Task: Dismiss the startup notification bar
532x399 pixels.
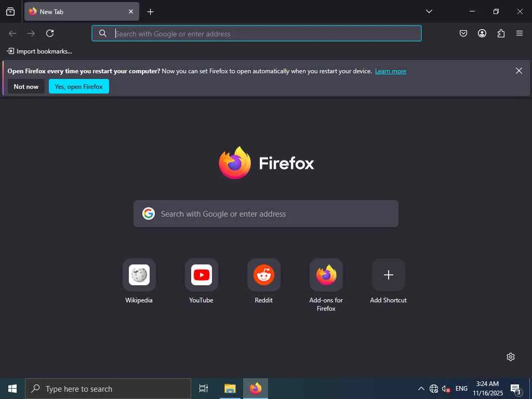Action: click(x=519, y=71)
